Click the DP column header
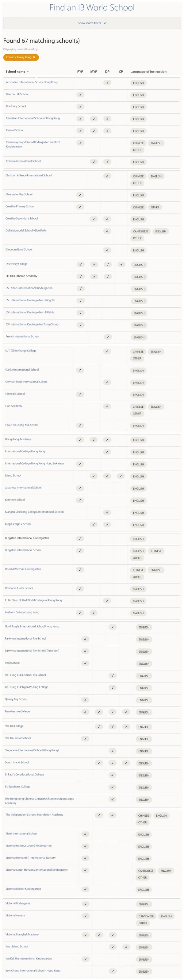Image resolution: width=184 pixels, height=980 pixels. pos(107,72)
